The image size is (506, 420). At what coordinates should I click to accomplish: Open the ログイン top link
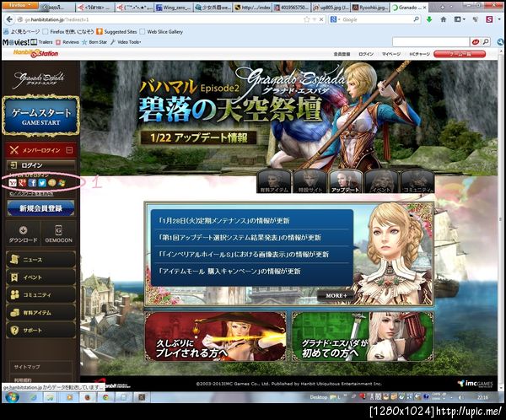[x=366, y=54]
